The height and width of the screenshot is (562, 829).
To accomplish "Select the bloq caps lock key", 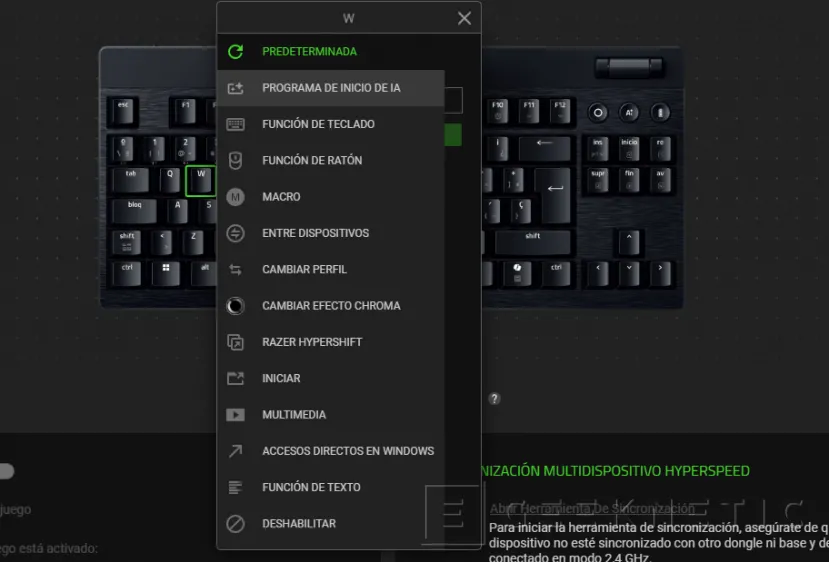I will [x=134, y=210].
